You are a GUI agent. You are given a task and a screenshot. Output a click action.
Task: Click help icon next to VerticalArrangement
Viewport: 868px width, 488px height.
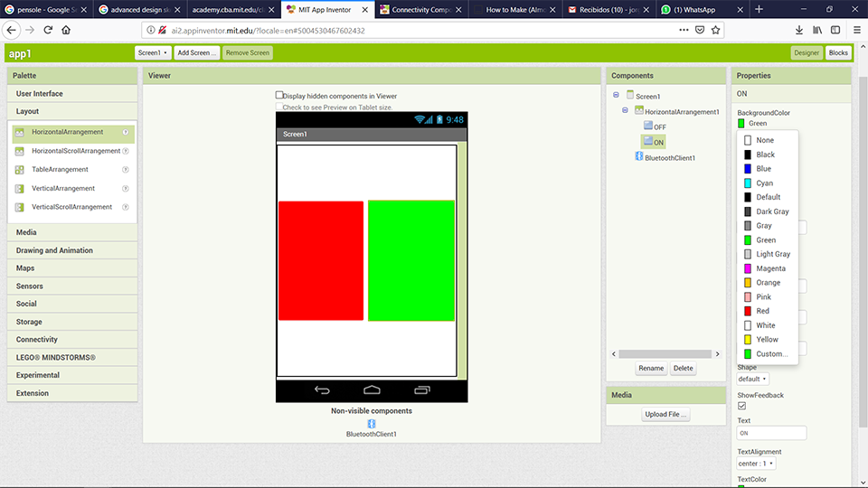(126, 189)
